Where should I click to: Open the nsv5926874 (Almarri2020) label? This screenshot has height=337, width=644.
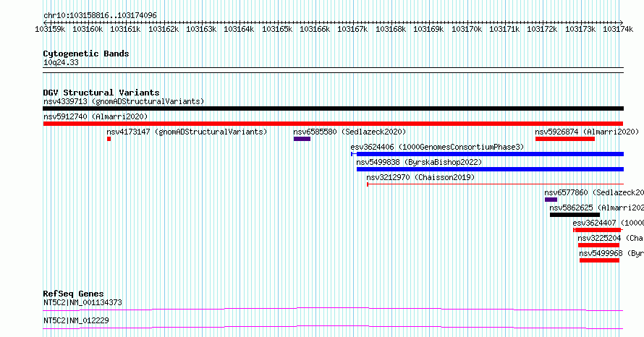coord(587,132)
